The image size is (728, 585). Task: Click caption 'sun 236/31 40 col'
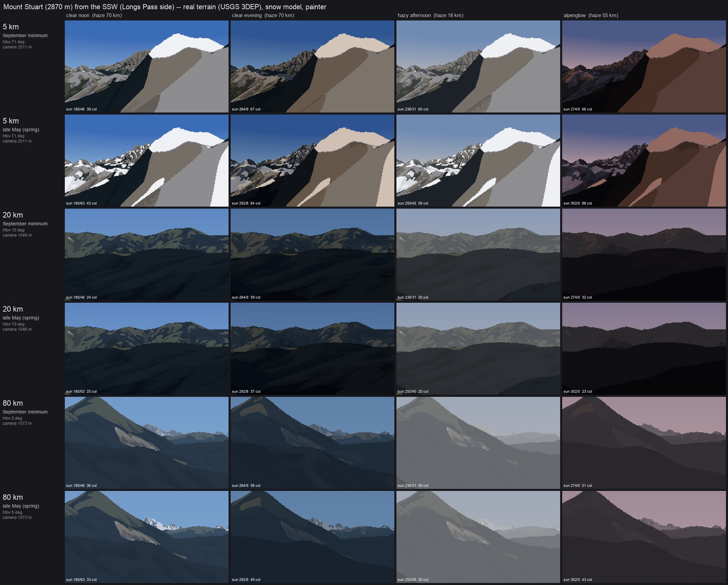point(413,486)
